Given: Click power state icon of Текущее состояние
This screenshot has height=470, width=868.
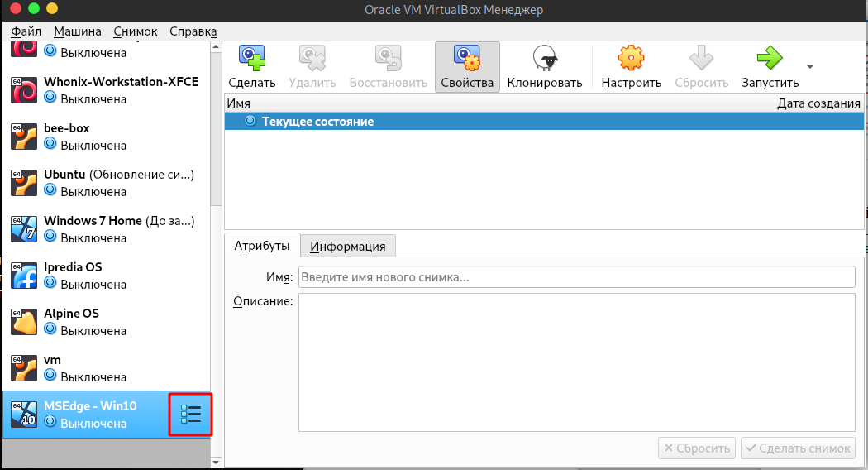Looking at the screenshot, I should (250, 121).
